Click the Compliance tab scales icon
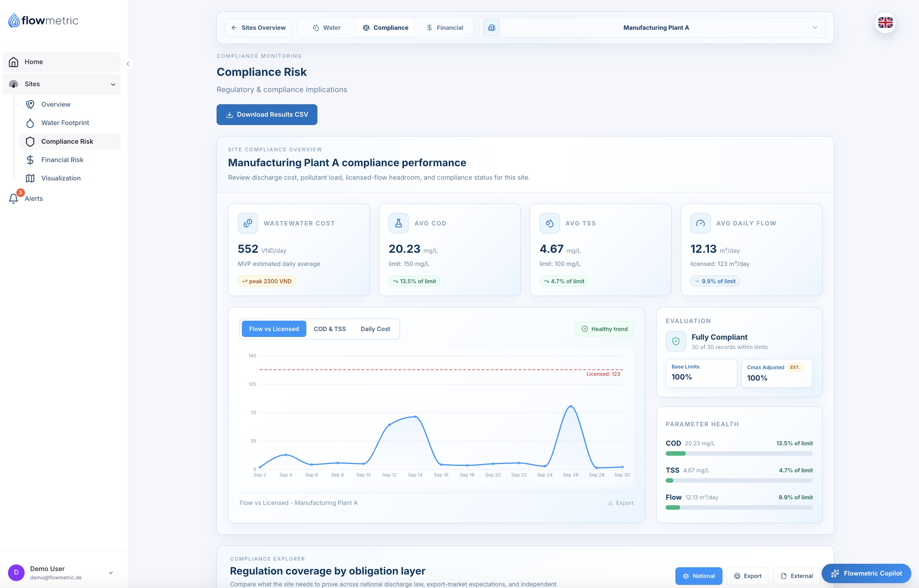The width and height of the screenshot is (919, 588). click(366, 27)
